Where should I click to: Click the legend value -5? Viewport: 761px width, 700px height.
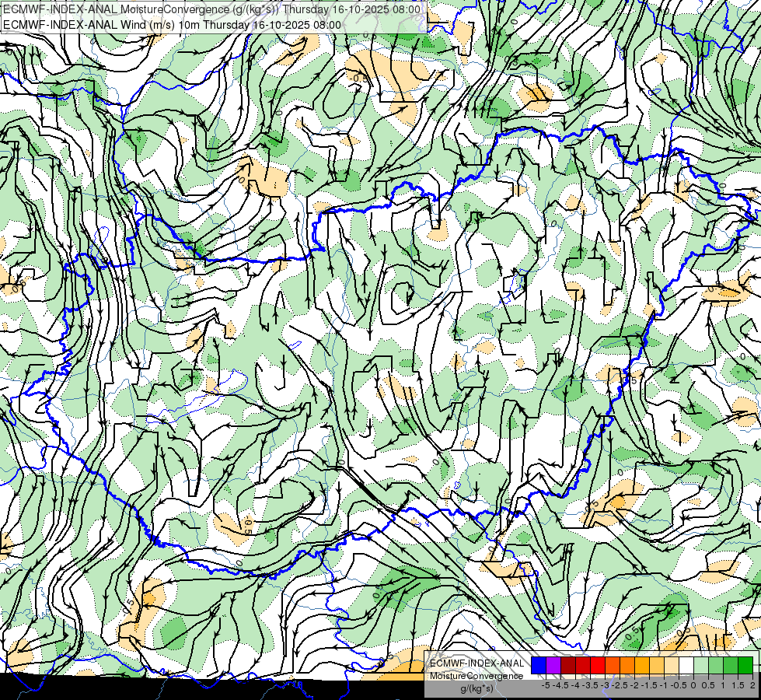tap(546, 685)
